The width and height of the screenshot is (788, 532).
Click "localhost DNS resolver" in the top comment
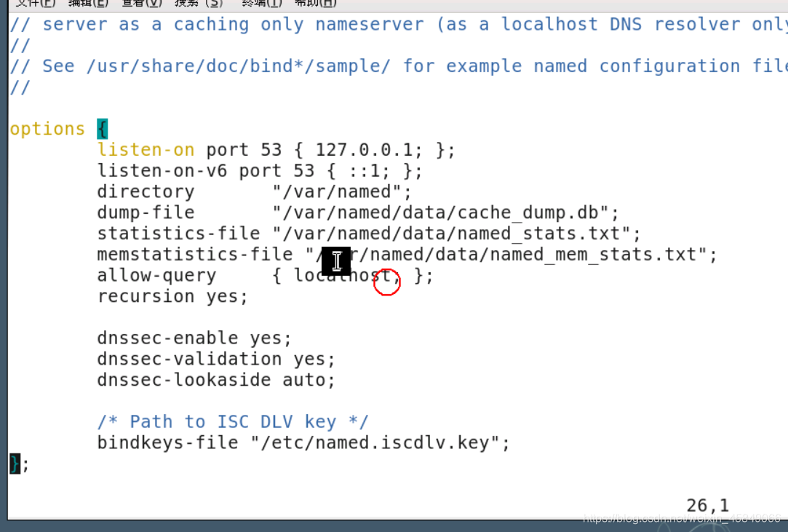(x=621, y=25)
